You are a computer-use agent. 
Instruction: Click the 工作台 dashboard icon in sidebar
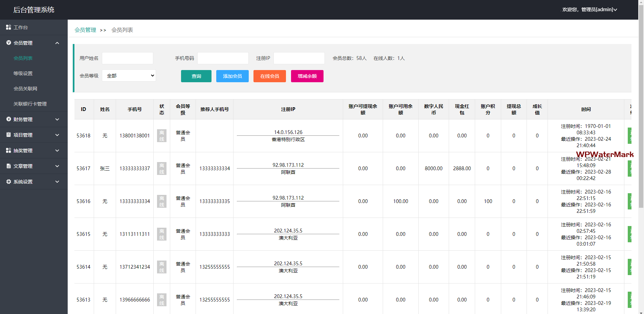[x=8, y=27]
